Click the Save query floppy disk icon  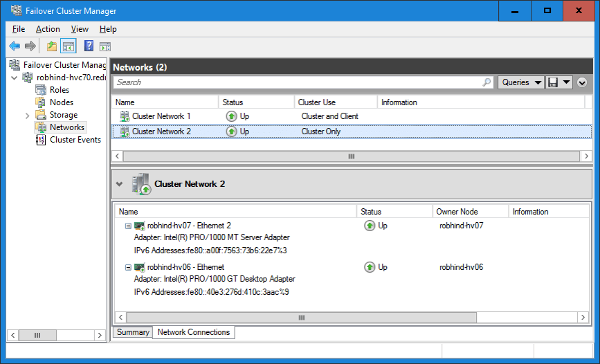click(x=553, y=82)
